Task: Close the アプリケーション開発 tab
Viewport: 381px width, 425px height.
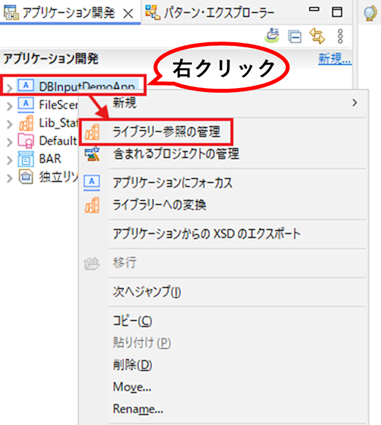Action: [128, 13]
